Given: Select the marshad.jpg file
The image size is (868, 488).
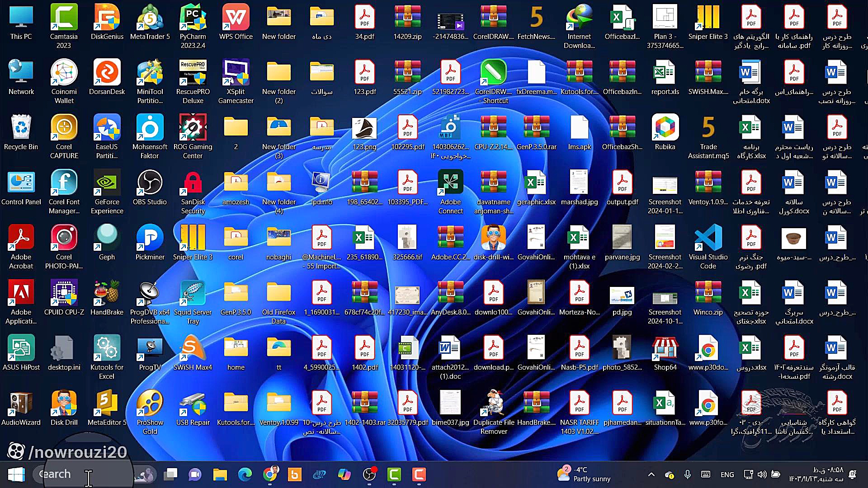Looking at the screenshot, I should point(579,188).
